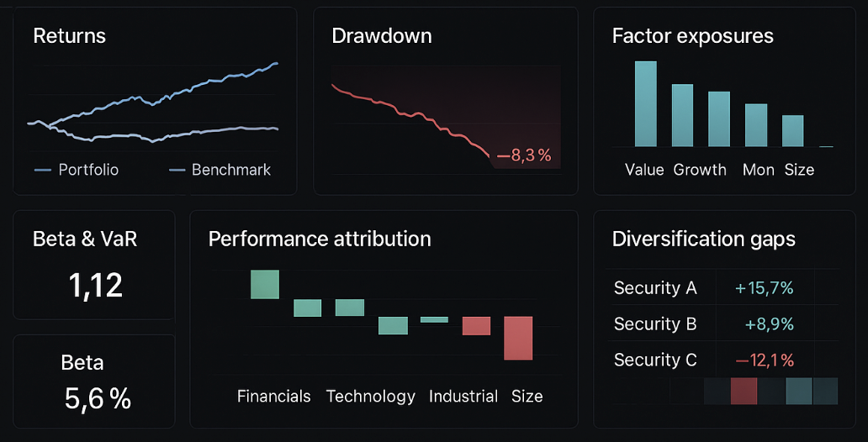Click the Diversification gaps heading
This screenshot has width=868, height=442.
pyautogui.click(x=703, y=239)
